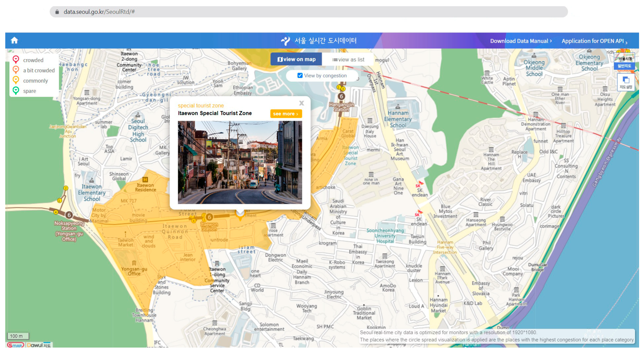Screen dimensions: 644x355
Task: Switch to view as list tab
Action: coord(348,60)
